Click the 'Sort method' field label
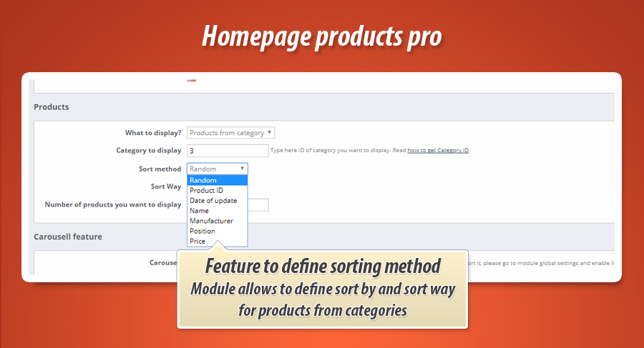This screenshot has height=348, width=644. pyautogui.click(x=160, y=169)
